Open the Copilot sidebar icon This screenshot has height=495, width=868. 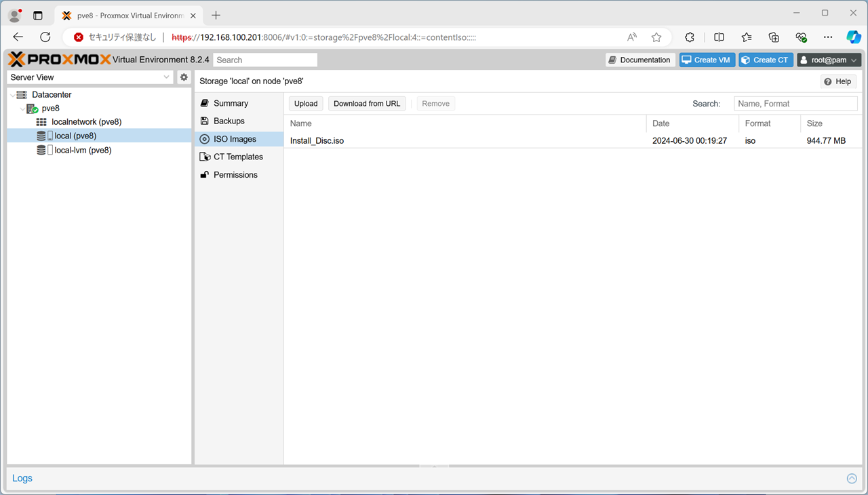[853, 37]
